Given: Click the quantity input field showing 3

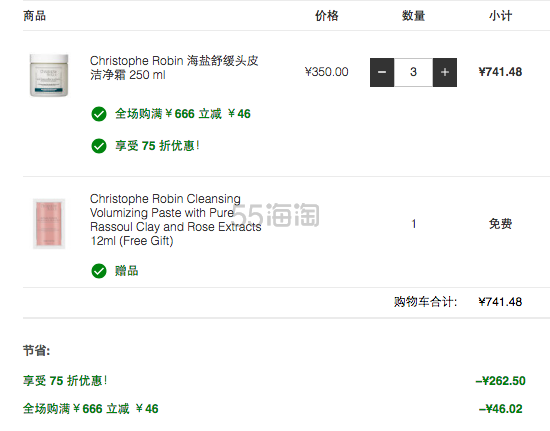Looking at the screenshot, I should click(413, 72).
